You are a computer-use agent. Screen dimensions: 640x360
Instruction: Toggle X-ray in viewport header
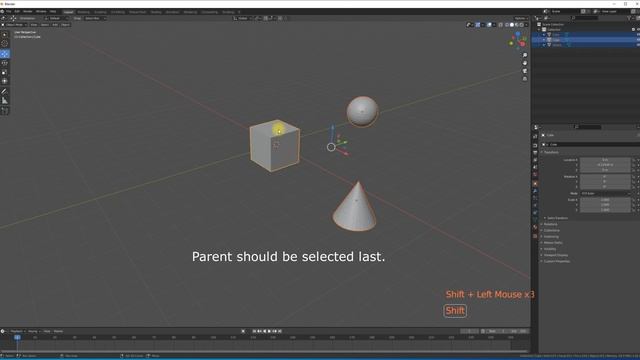tap(500, 25)
